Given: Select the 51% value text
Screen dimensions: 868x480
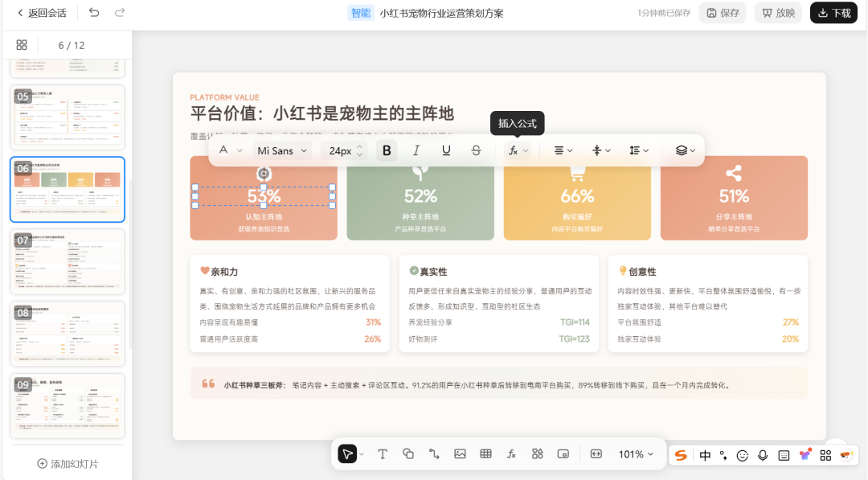Looking at the screenshot, I should click(734, 196).
